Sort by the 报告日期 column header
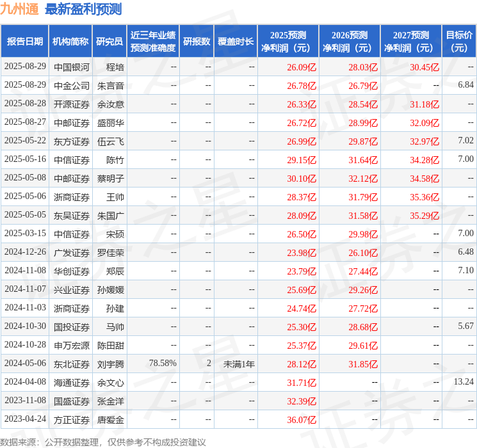The image size is (477, 448). tap(25, 42)
